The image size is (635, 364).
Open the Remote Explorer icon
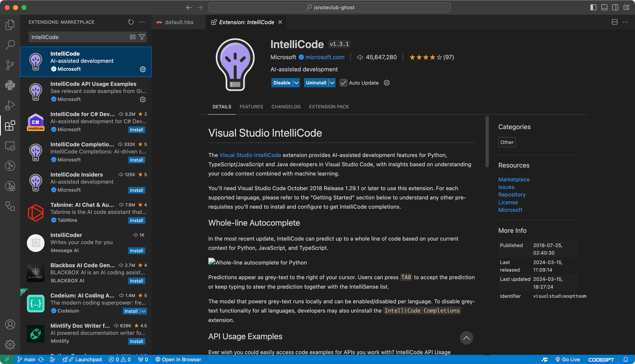pyautogui.click(x=10, y=146)
